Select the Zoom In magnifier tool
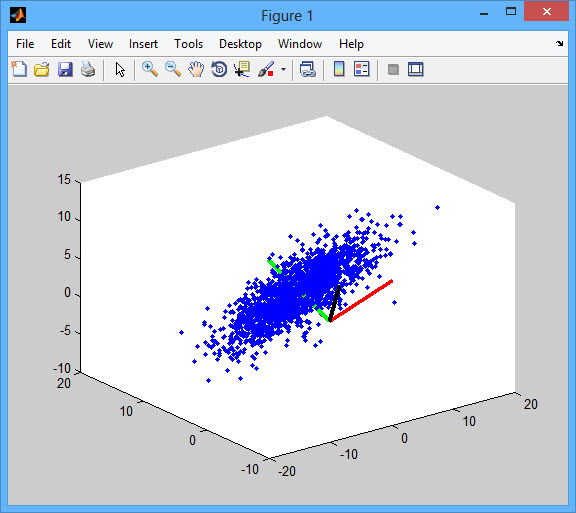 tap(150, 69)
